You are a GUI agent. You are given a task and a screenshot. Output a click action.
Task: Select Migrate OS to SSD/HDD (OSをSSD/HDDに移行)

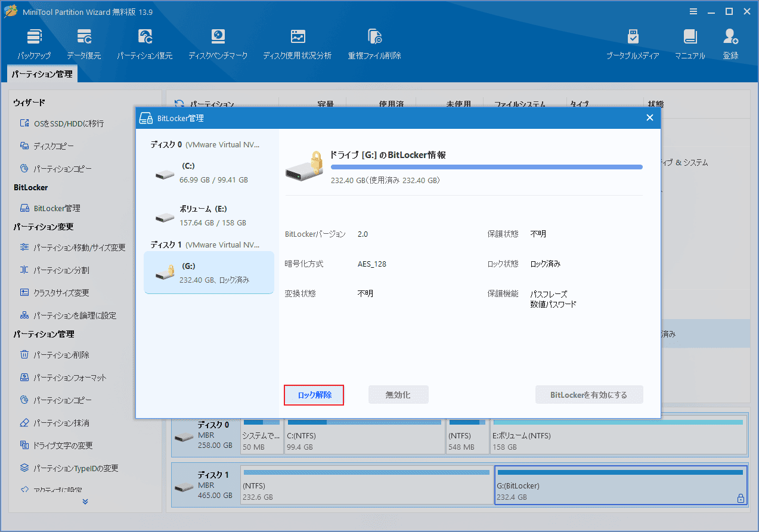(62, 123)
